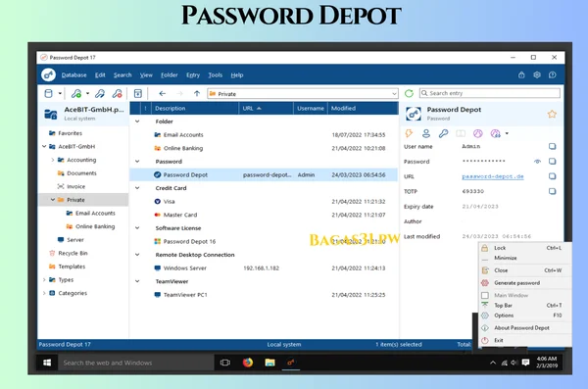Collapse the Credit Card group
Viewport: 588px width, 389px height.
pos(137,188)
